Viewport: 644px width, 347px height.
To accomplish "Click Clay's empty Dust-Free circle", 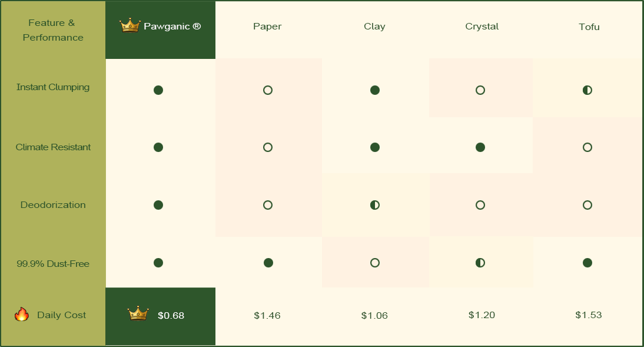I will click(x=375, y=263).
